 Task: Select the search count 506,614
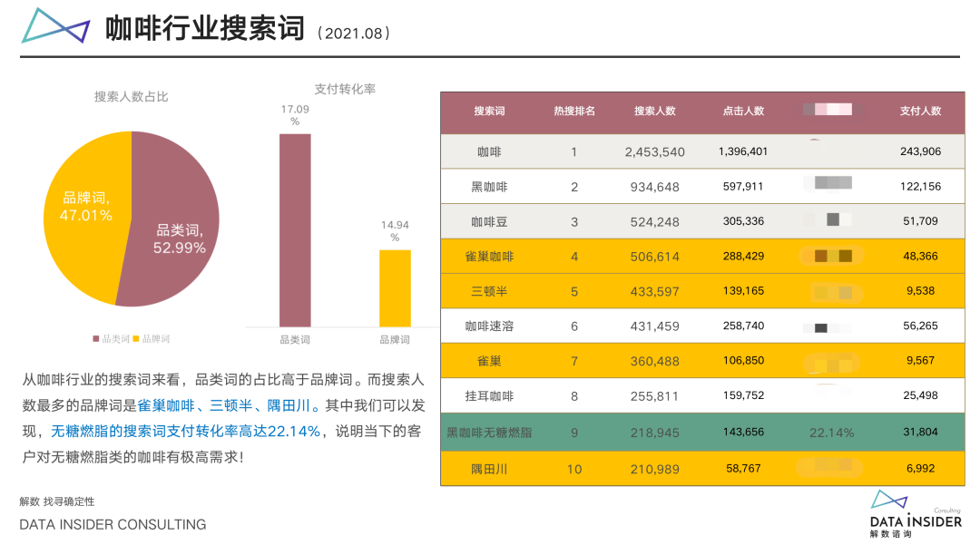(655, 257)
